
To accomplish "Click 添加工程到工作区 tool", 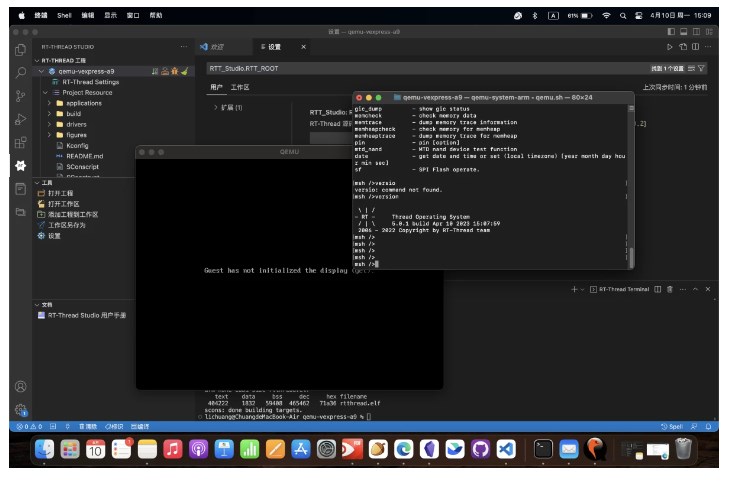I will 73,215.
